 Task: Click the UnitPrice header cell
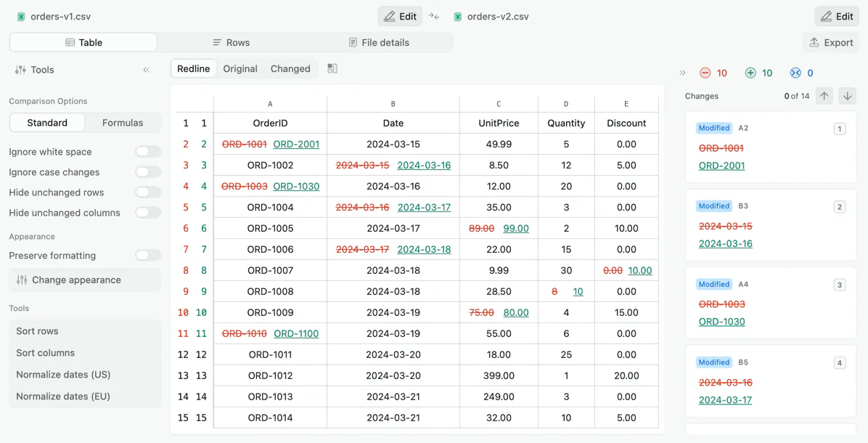(x=499, y=123)
